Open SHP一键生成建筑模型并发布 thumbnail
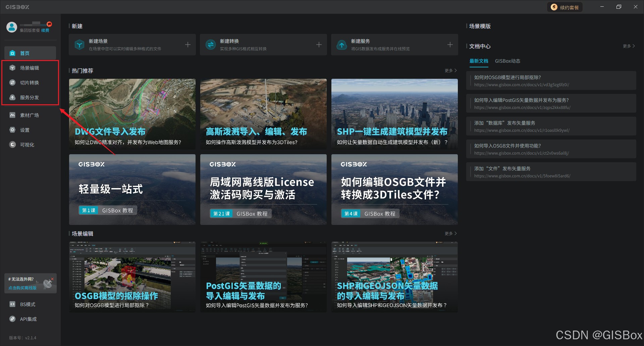The height and width of the screenshot is (346, 644). 394,114
